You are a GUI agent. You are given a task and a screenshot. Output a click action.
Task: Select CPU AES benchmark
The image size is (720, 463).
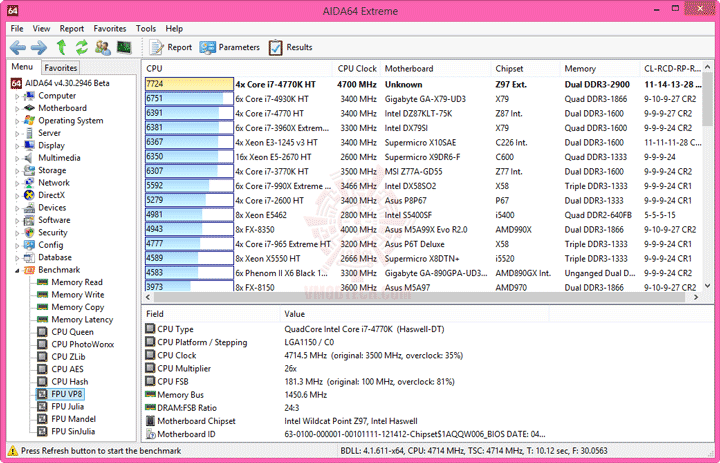[68, 369]
